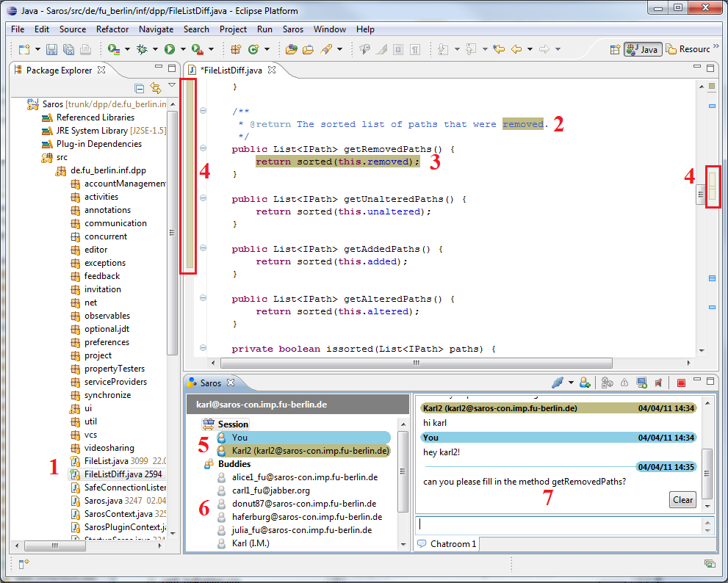Click the editor horizontal scrollbar thumb
The width and height of the screenshot is (728, 583).
point(417,363)
